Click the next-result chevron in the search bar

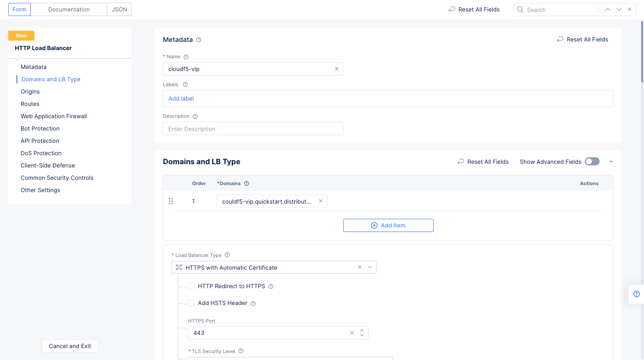coord(619,9)
